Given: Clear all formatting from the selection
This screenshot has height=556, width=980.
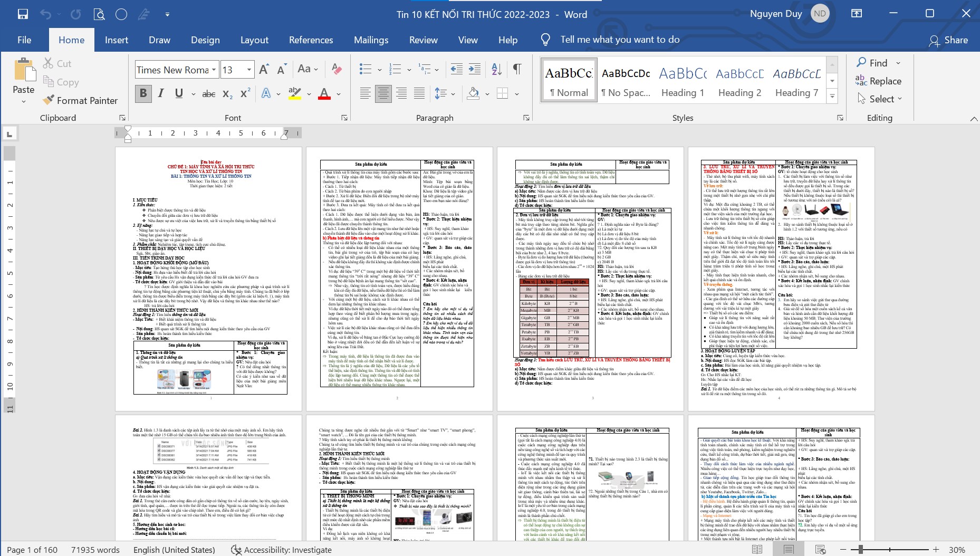Looking at the screenshot, I should tap(337, 69).
